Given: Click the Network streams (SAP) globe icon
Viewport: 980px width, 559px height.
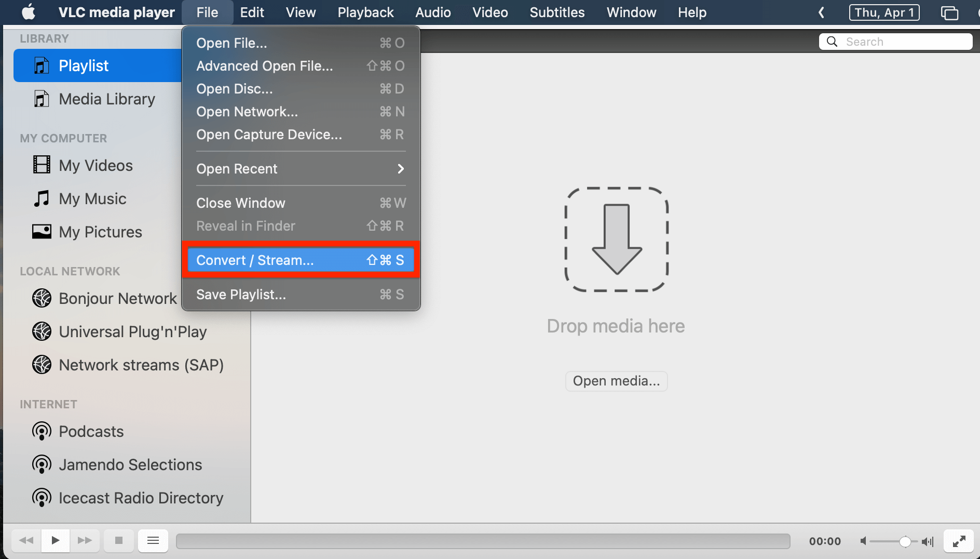Looking at the screenshot, I should (42, 364).
